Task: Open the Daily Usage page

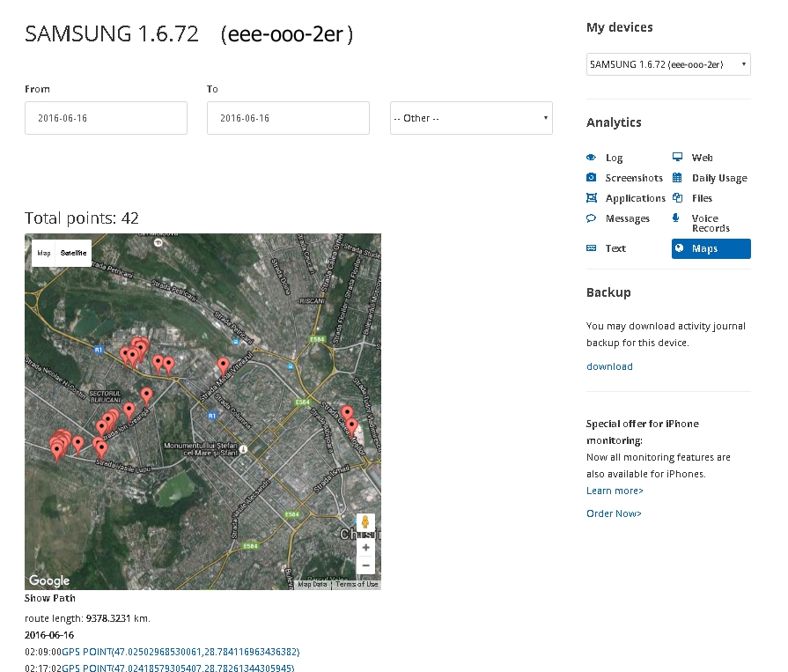Action: (x=719, y=178)
